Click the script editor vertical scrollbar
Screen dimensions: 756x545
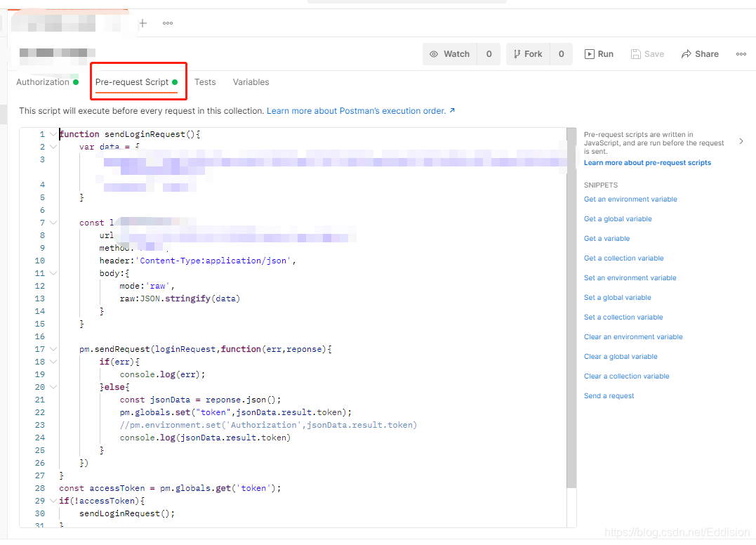pyautogui.click(x=571, y=308)
